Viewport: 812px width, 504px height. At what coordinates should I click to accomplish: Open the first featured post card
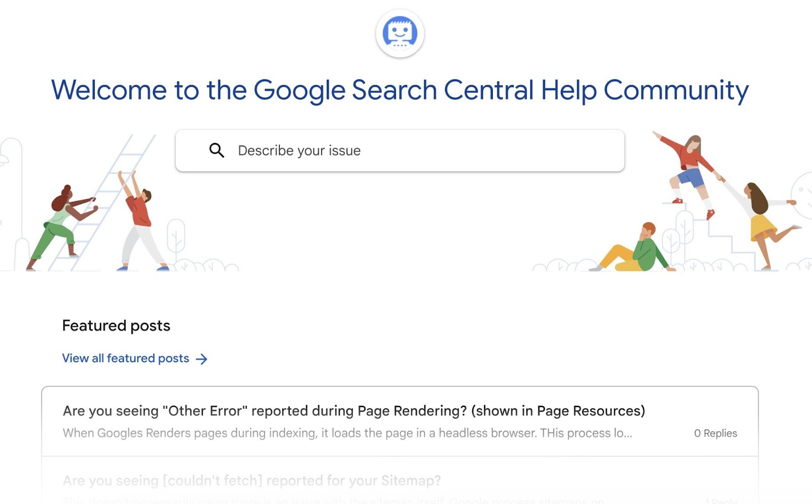point(400,421)
